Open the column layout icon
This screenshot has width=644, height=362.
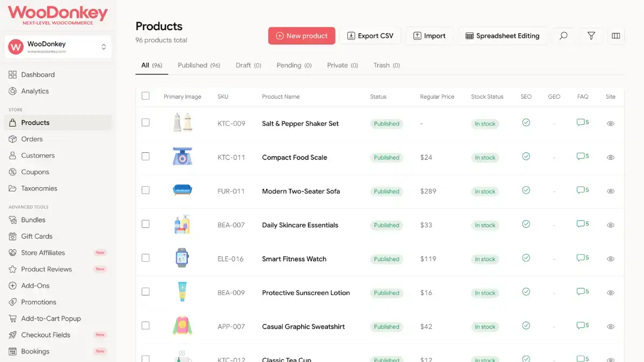click(x=616, y=36)
